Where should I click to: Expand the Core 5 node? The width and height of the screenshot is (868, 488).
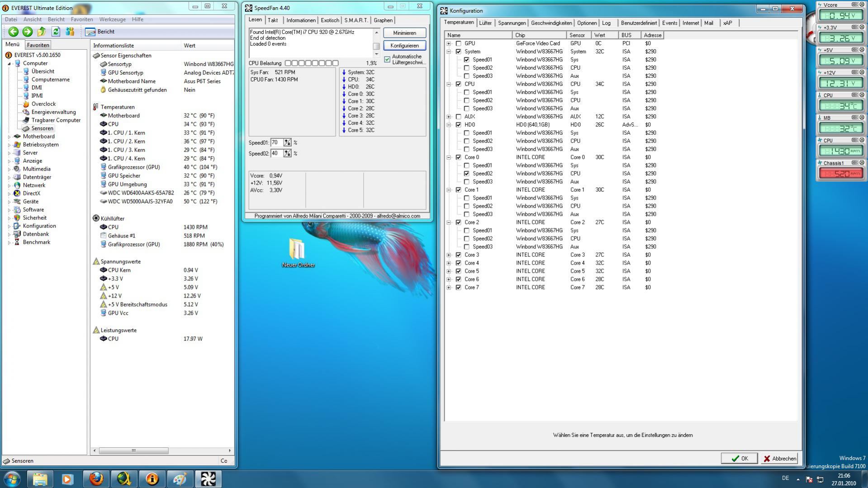tap(449, 271)
